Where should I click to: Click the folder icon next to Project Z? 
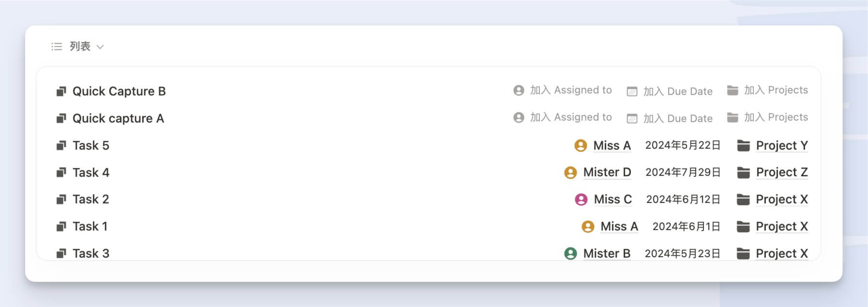(744, 172)
